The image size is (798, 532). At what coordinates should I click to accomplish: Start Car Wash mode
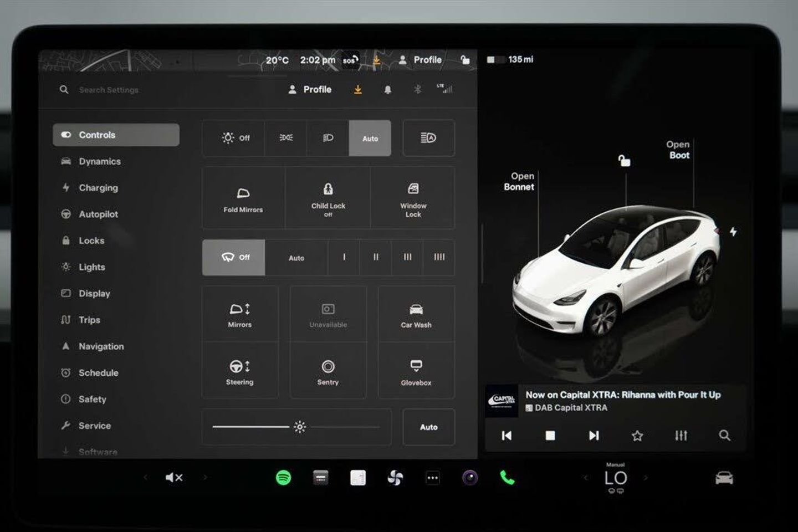pyautogui.click(x=416, y=314)
